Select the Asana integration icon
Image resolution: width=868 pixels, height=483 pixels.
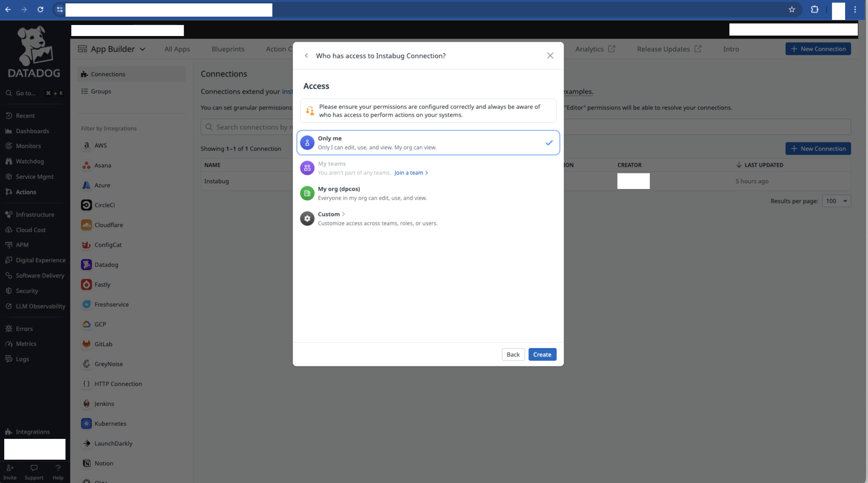click(x=86, y=165)
